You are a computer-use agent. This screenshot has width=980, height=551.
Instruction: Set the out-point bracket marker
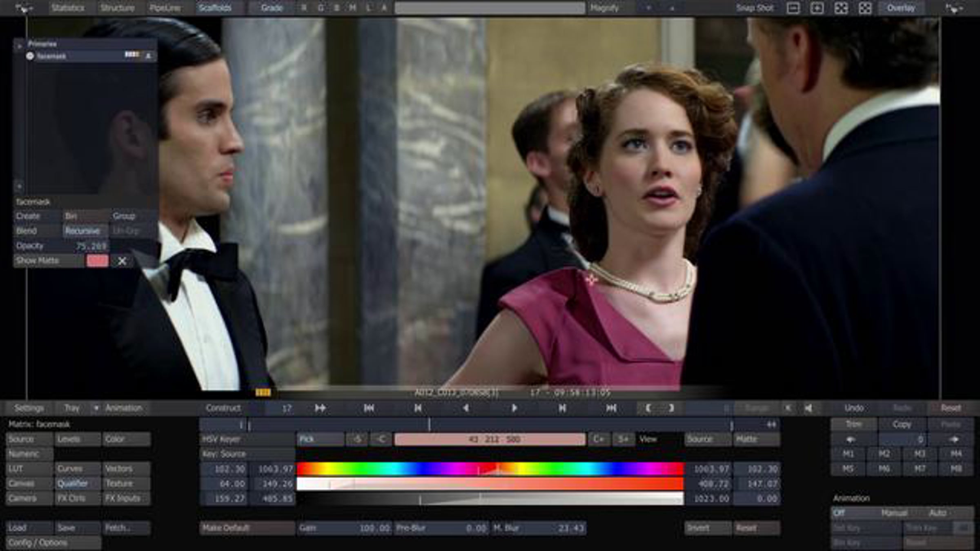click(x=671, y=408)
